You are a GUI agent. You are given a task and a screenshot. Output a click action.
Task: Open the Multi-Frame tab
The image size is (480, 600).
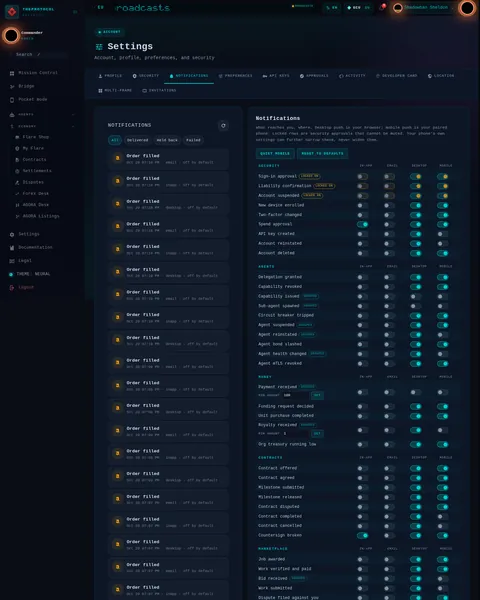(x=115, y=91)
